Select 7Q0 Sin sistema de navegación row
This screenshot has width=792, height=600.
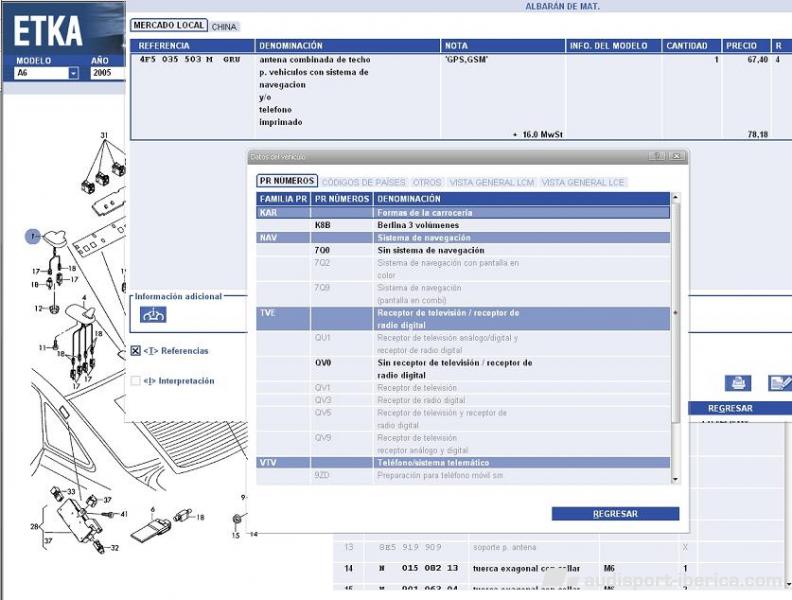(463, 250)
